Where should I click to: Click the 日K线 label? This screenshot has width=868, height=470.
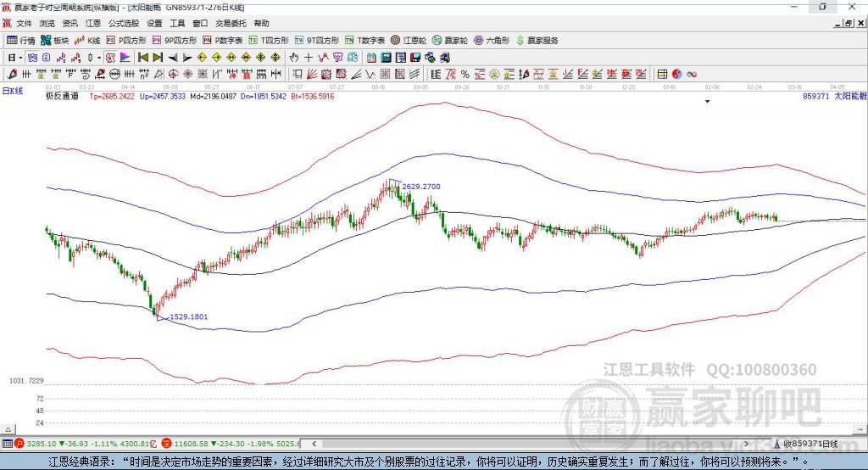(x=13, y=91)
